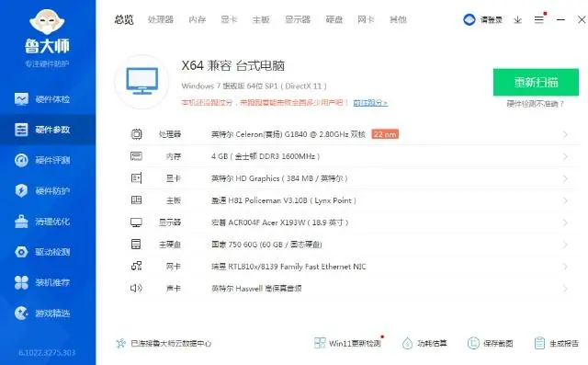Click 生成报告 to generate report

click(556, 343)
